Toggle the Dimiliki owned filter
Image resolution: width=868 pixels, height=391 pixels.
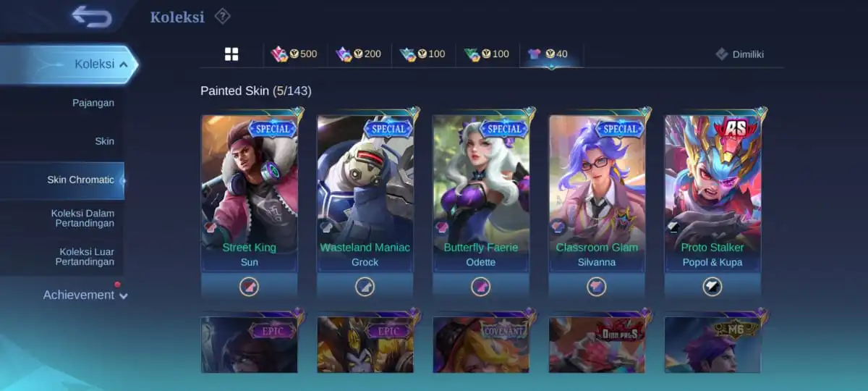(740, 54)
